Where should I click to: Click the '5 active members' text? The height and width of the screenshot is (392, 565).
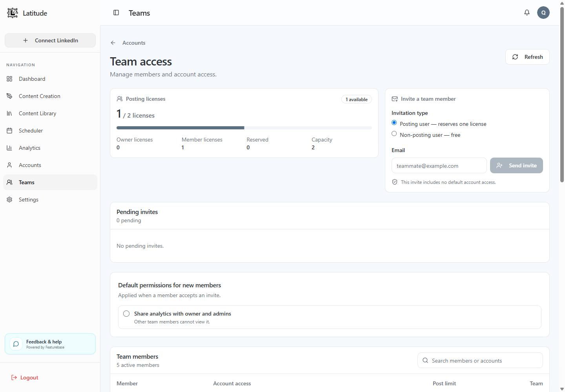138,365
